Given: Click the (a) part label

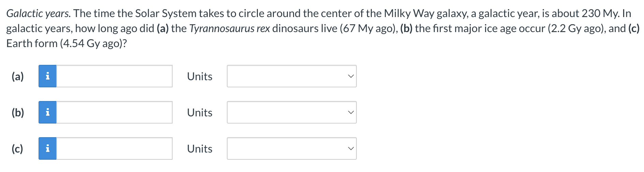Looking at the screenshot, I should [18, 76].
